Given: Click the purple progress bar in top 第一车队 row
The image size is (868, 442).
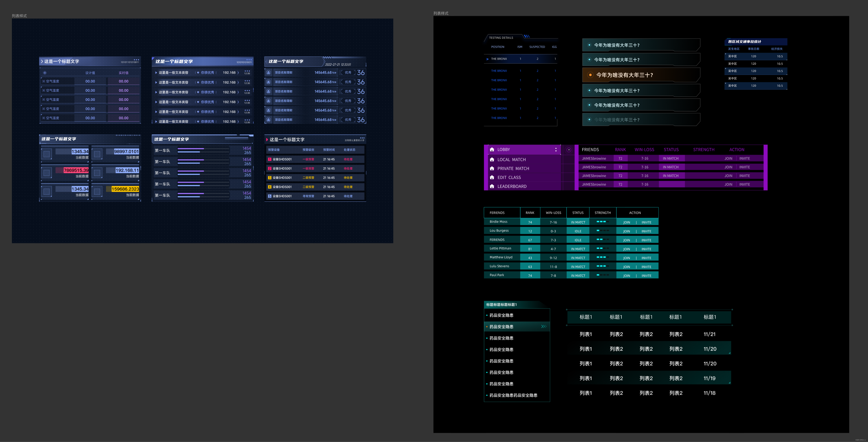Looking at the screenshot, I should pos(191,148).
